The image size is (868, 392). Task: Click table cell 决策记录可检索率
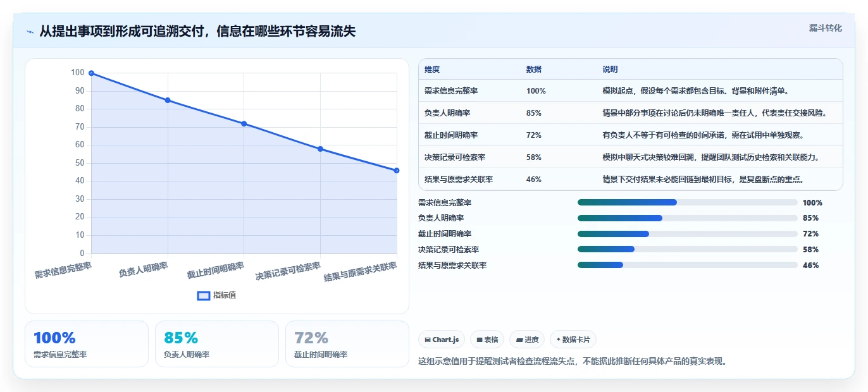click(x=455, y=157)
